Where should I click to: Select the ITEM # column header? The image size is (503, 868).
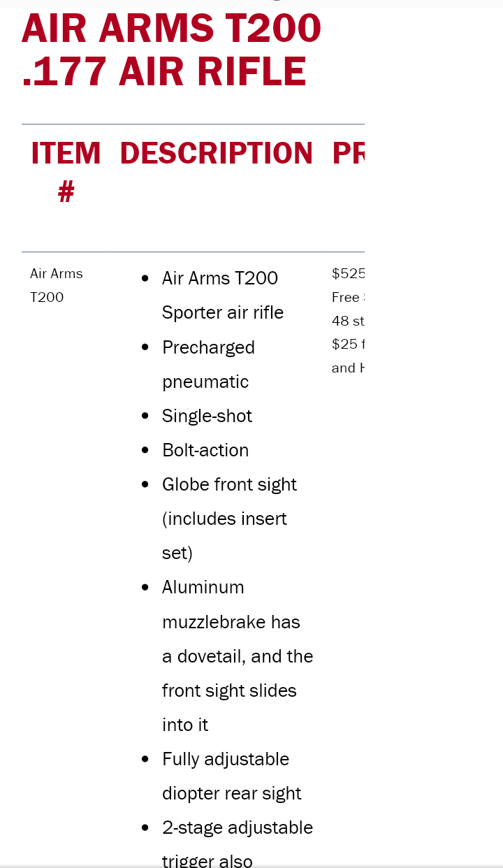[66, 172]
